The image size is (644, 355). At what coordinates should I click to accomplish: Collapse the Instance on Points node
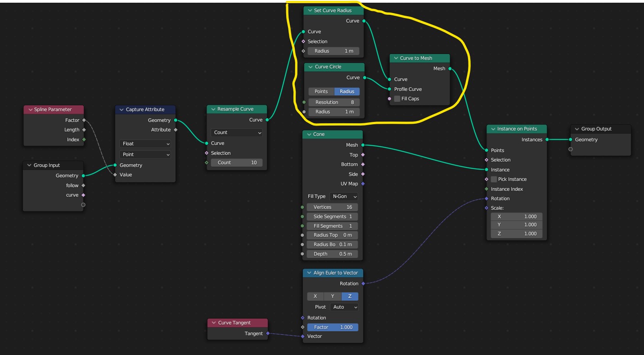tap(492, 129)
